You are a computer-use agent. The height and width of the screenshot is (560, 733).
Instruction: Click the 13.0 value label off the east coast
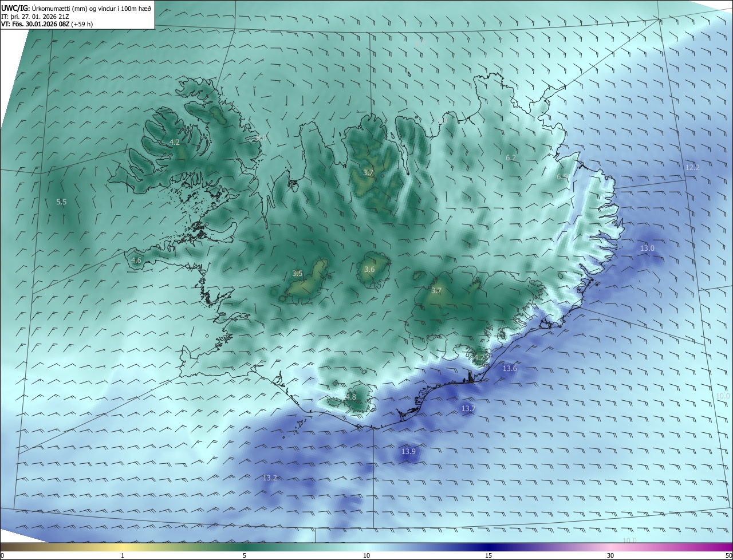pyautogui.click(x=647, y=248)
